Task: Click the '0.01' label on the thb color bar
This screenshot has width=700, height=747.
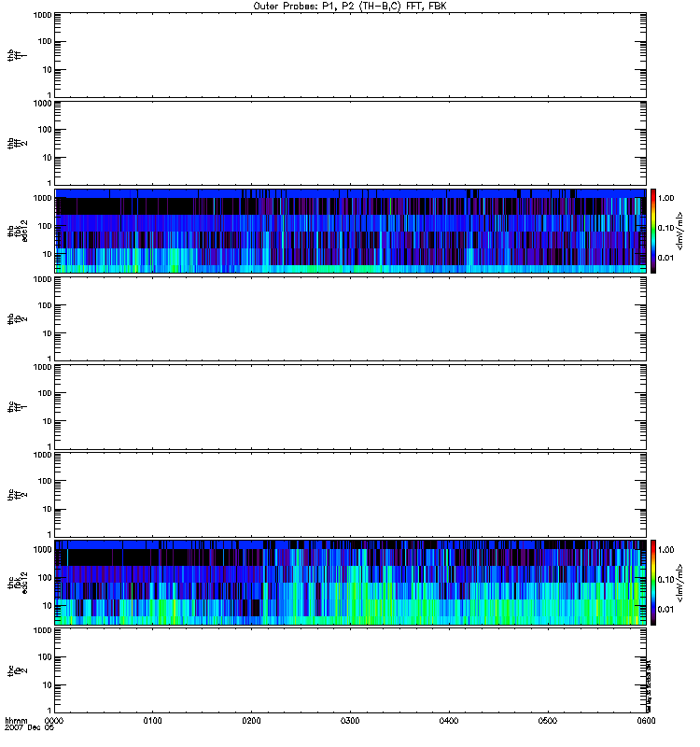Action: [665, 258]
